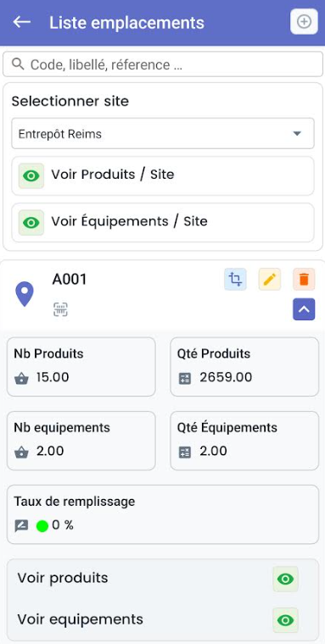
Task: Tap the back arrow in header
Action: (x=22, y=22)
